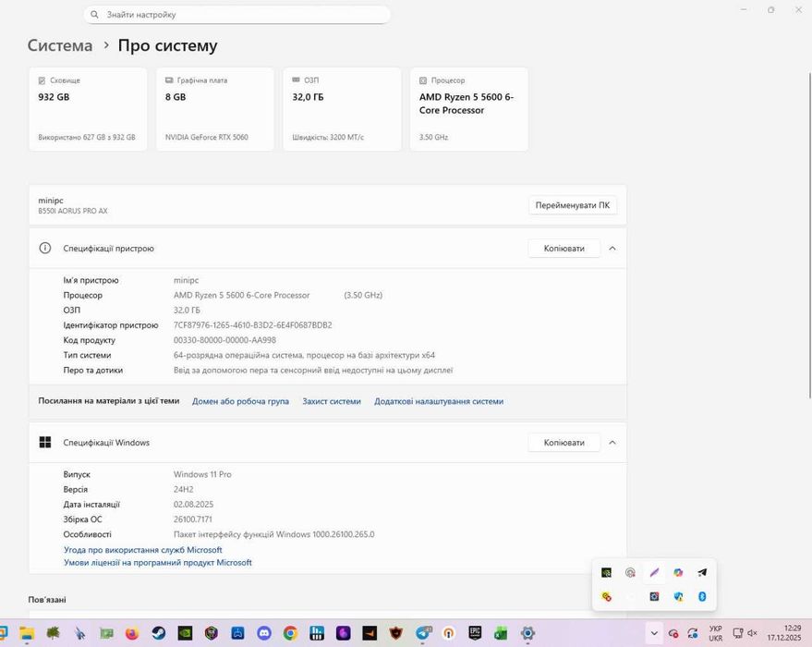The width and height of the screenshot is (812, 647).
Task: Open the purple app icon on the taskbar
Action: [x=344, y=633]
